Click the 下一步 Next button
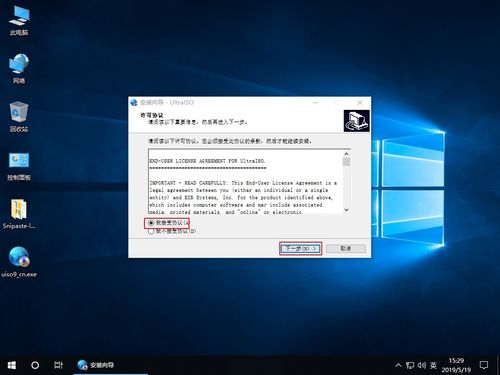 coord(300,249)
